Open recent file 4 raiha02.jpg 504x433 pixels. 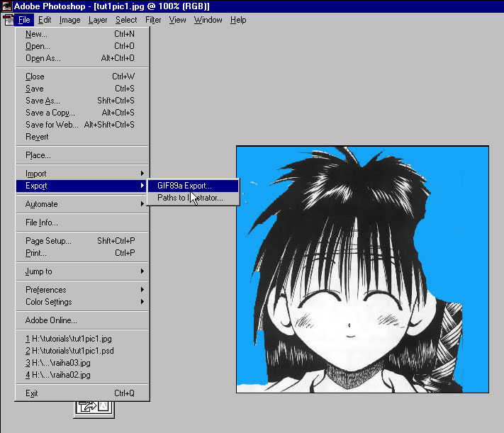point(83,375)
